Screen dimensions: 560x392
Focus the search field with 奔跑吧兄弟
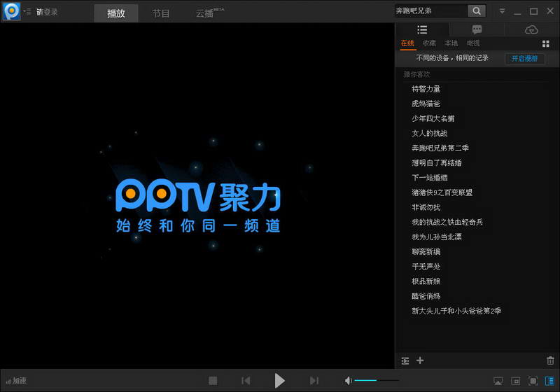[430, 11]
